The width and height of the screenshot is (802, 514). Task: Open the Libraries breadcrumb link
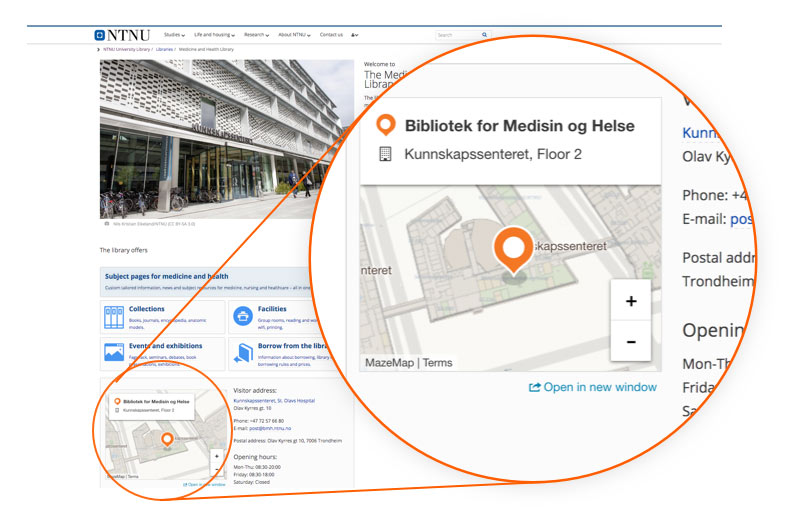click(164, 50)
